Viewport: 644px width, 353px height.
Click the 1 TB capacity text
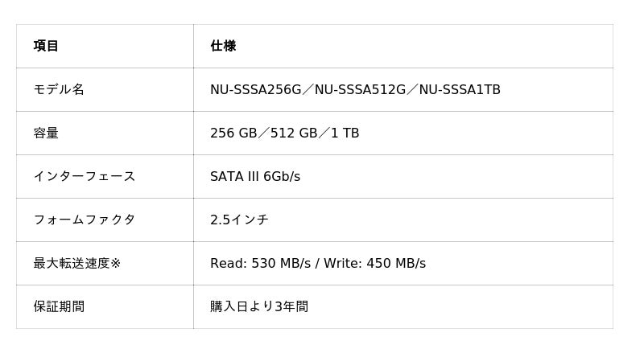pyautogui.click(x=345, y=133)
